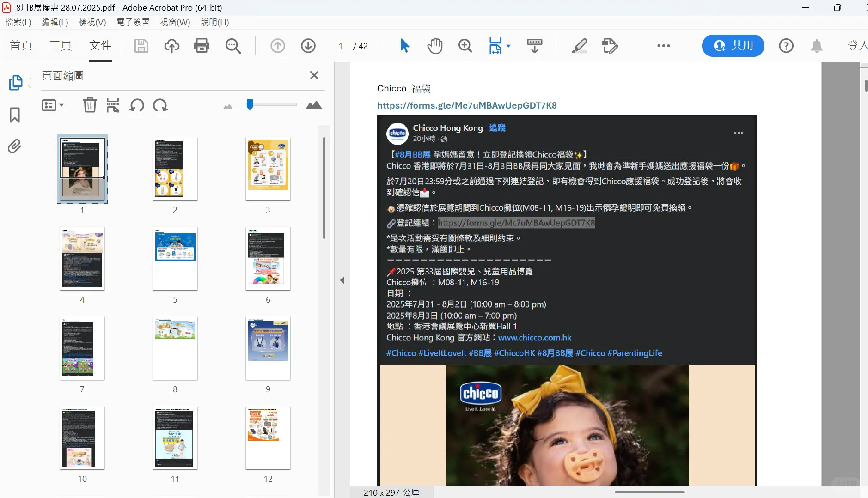
Task: Click the blue 共用 share button
Action: (x=733, y=46)
